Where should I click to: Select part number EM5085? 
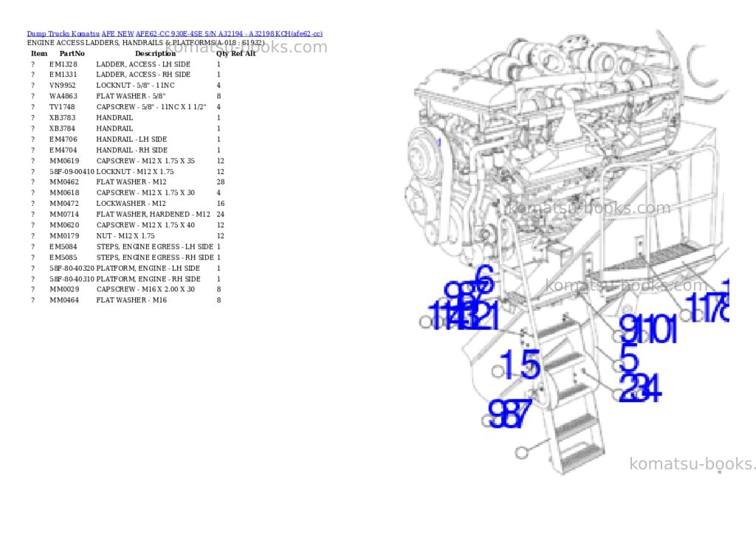(x=63, y=258)
